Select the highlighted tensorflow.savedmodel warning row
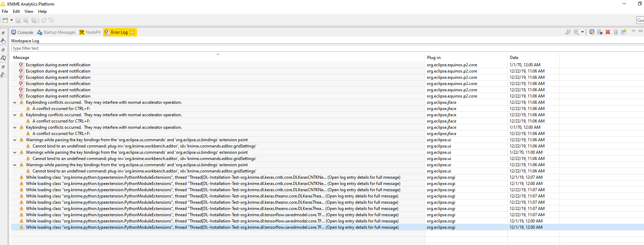 coord(327,227)
